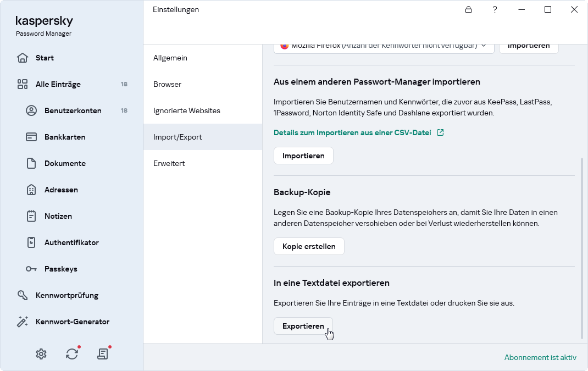This screenshot has width=588, height=371.
Task: Open help via question mark icon
Action: pyautogui.click(x=495, y=9)
